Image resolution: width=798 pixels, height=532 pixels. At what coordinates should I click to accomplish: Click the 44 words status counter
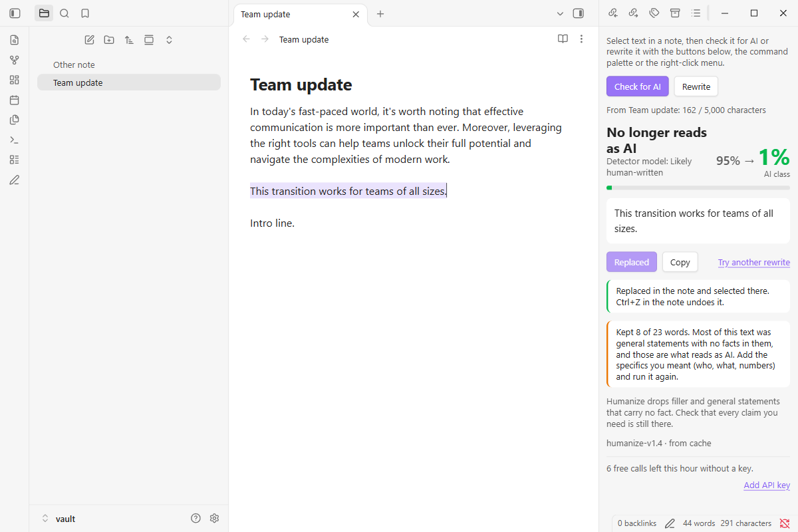tap(699, 523)
